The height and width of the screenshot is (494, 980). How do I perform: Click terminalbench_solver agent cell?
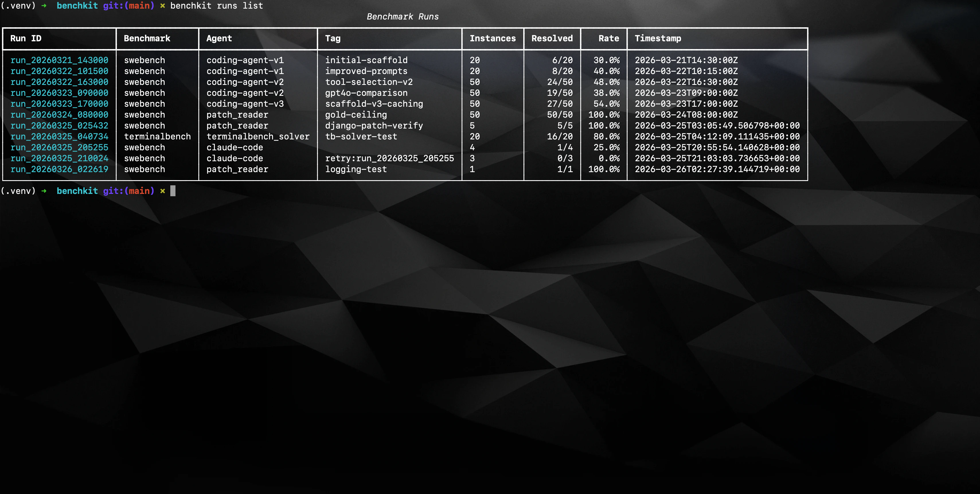click(x=257, y=137)
